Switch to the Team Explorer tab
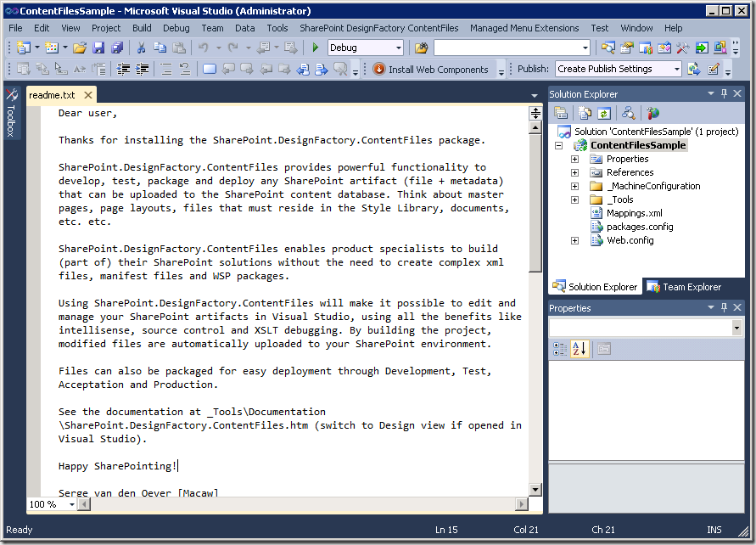 684,287
